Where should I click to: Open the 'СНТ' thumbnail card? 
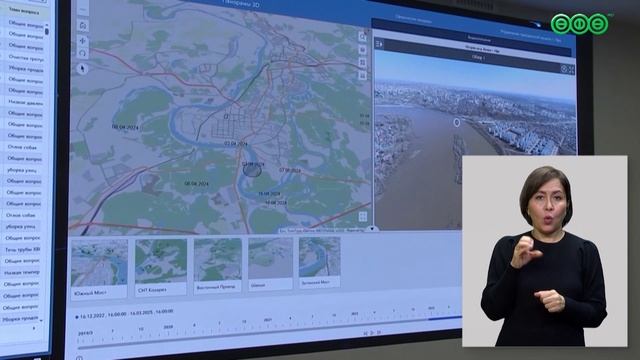[x=161, y=267]
